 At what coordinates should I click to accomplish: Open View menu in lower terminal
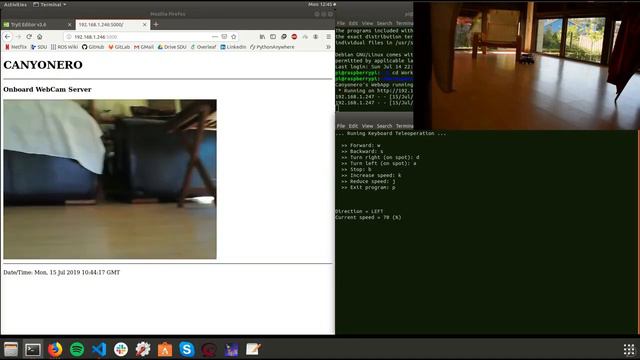pyautogui.click(x=367, y=126)
